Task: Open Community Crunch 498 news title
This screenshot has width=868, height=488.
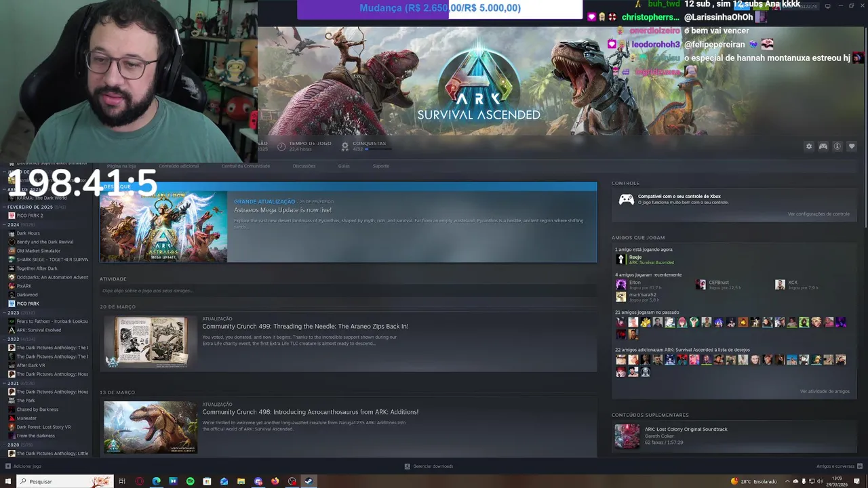Action: coord(311,412)
